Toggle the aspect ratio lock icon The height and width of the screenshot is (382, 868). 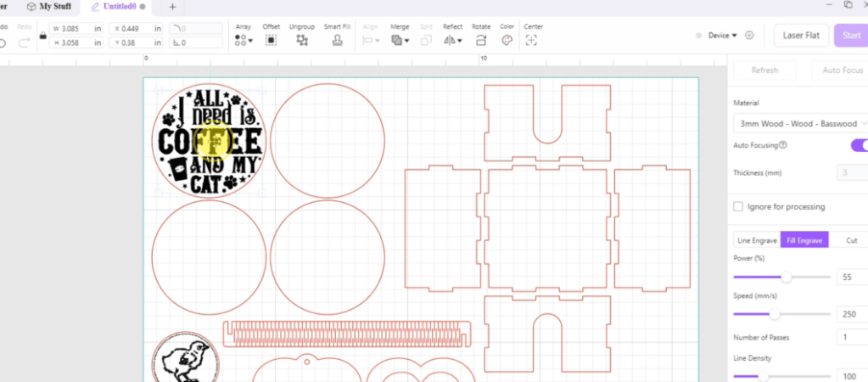click(x=41, y=36)
